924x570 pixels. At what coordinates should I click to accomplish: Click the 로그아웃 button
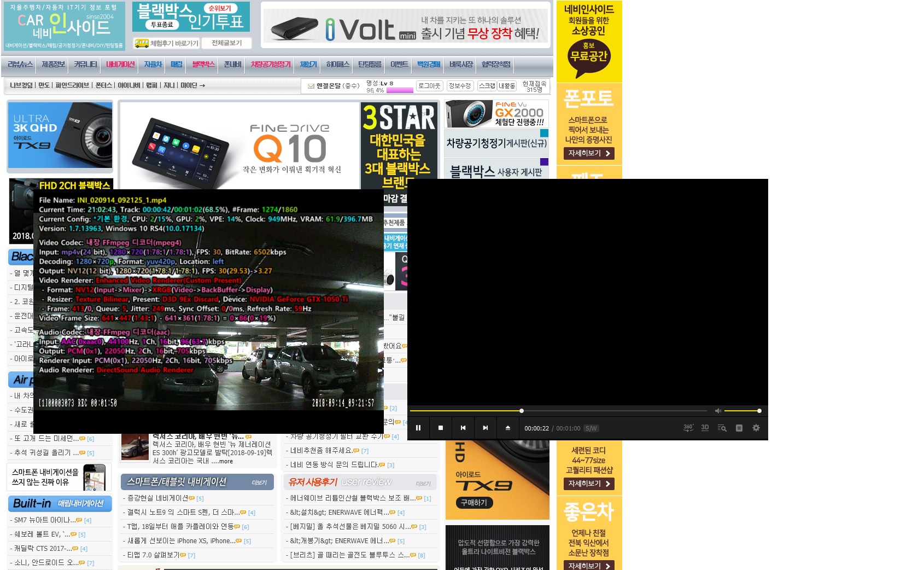(x=429, y=86)
